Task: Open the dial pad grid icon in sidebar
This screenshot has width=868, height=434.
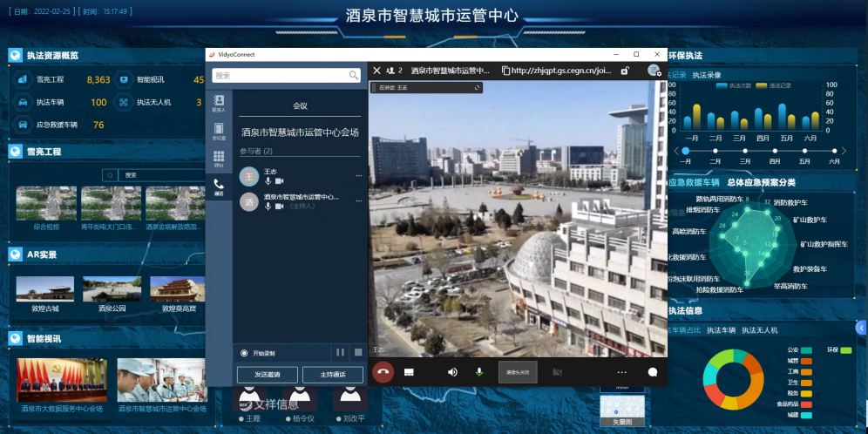Action: pos(219,158)
